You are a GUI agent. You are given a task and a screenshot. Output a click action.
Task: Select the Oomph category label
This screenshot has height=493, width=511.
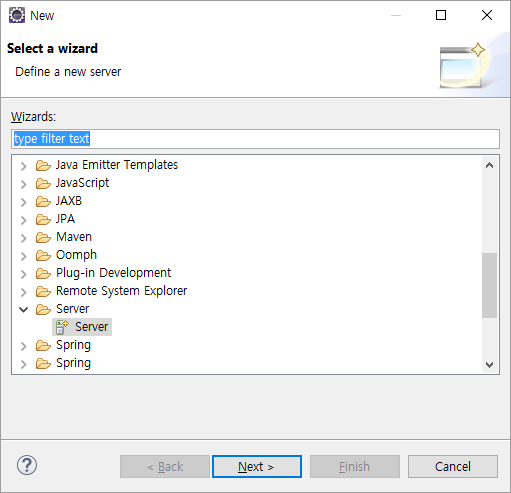(76, 255)
